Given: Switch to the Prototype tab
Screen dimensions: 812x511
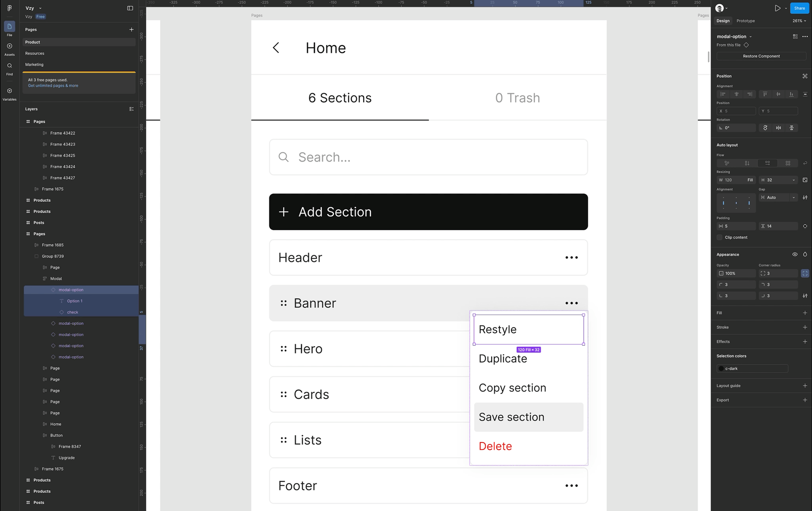Looking at the screenshot, I should (x=745, y=21).
